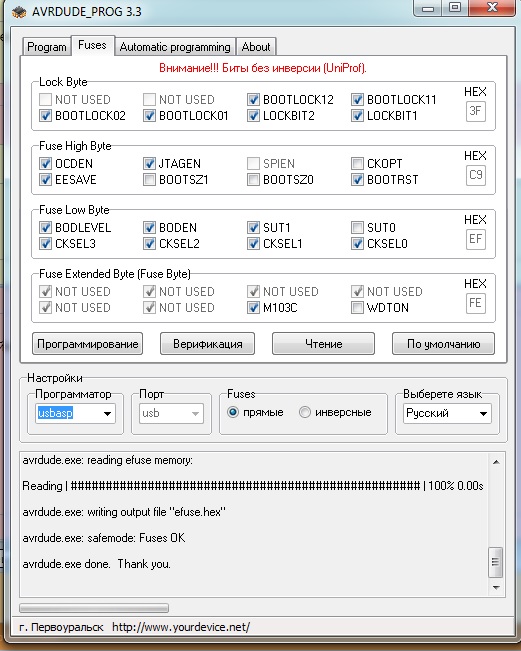Open the Automatic programming tab
Image resolution: width=521 pixels, height=651 pixels.
pos(175,47)
